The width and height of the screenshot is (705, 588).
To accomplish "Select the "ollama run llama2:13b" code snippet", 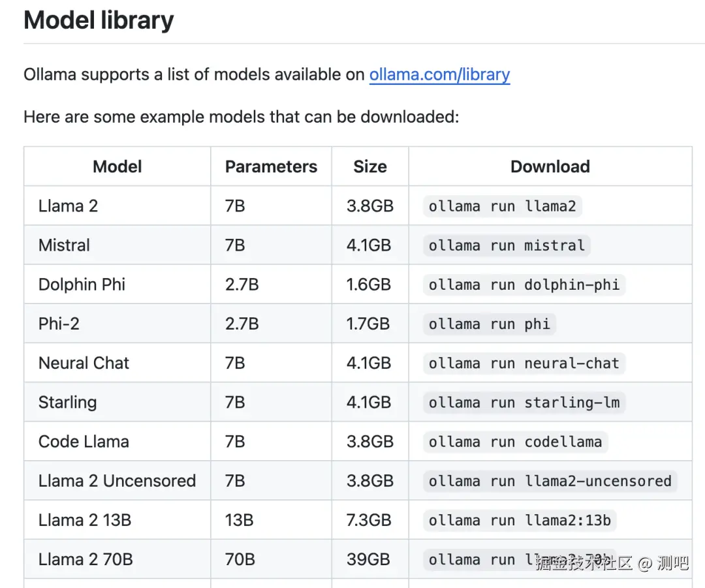I will [520, 520].
